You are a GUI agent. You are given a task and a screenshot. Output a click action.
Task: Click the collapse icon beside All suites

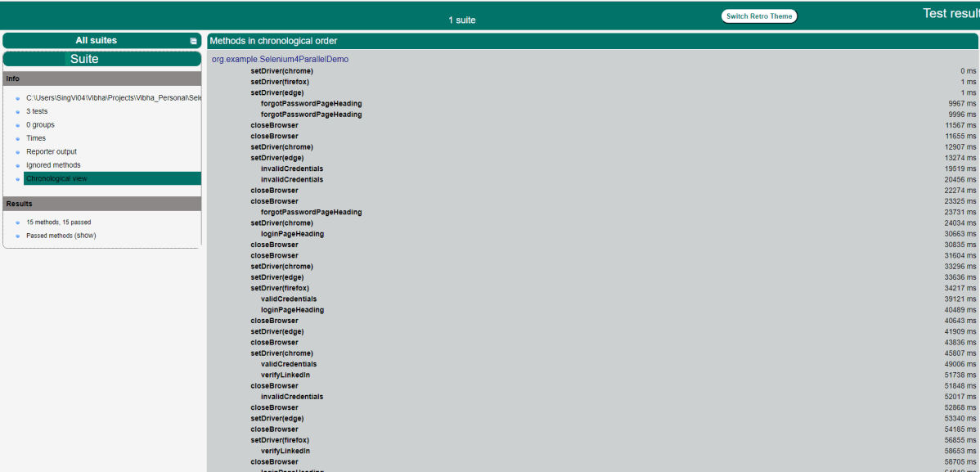click(194, 41)
